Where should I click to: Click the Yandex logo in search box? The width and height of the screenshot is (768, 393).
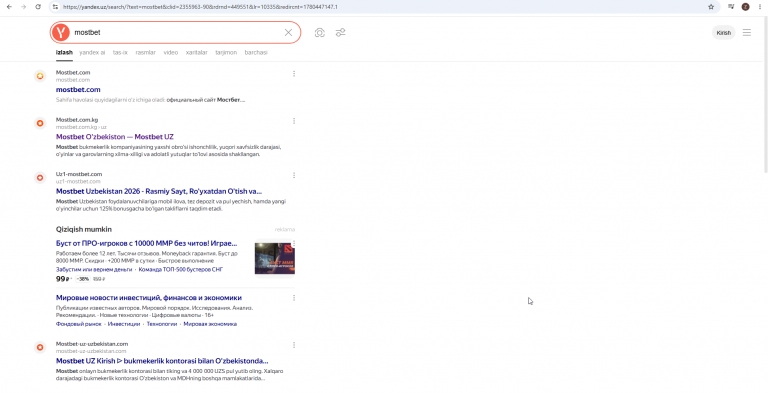[61, 32]
